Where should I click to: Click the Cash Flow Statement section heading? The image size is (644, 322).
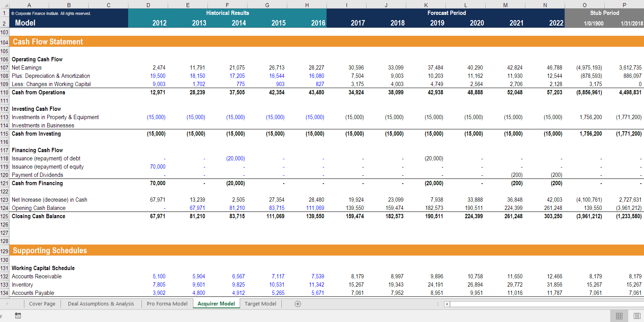coord(48,42)
